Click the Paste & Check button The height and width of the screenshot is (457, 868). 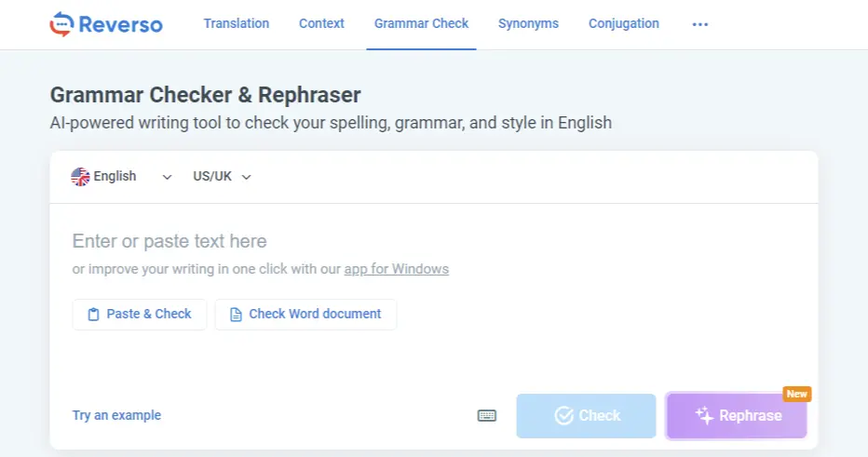coord(140,315)
